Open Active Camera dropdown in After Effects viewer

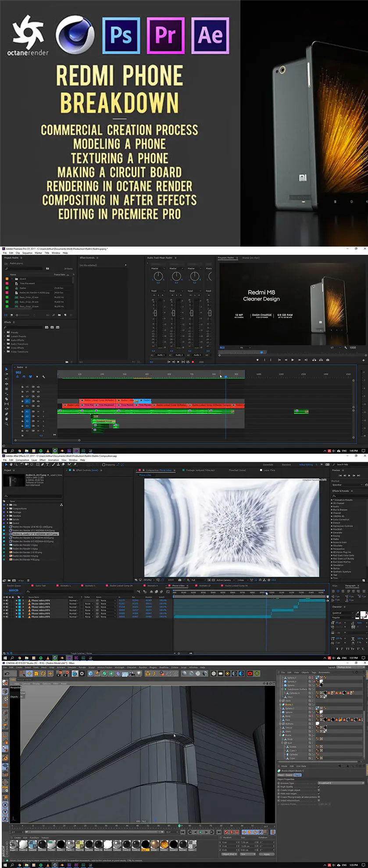click(225, 580)
